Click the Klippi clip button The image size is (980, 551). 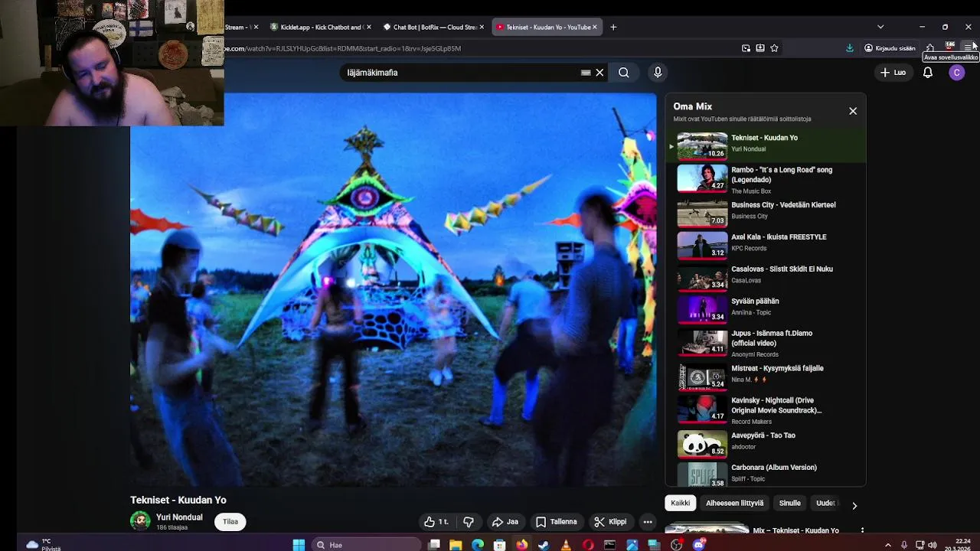tap(611, 522)
